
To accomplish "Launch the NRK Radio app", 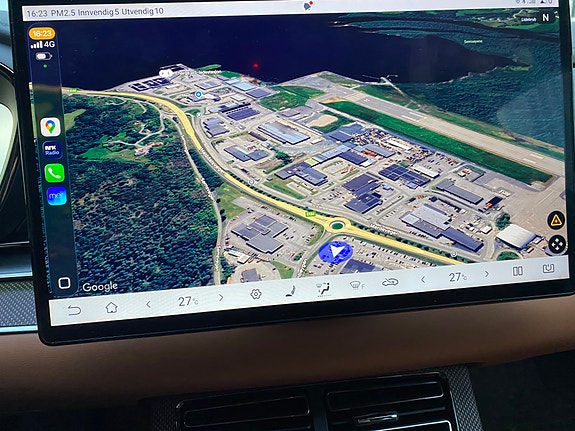I will [52, 150].
